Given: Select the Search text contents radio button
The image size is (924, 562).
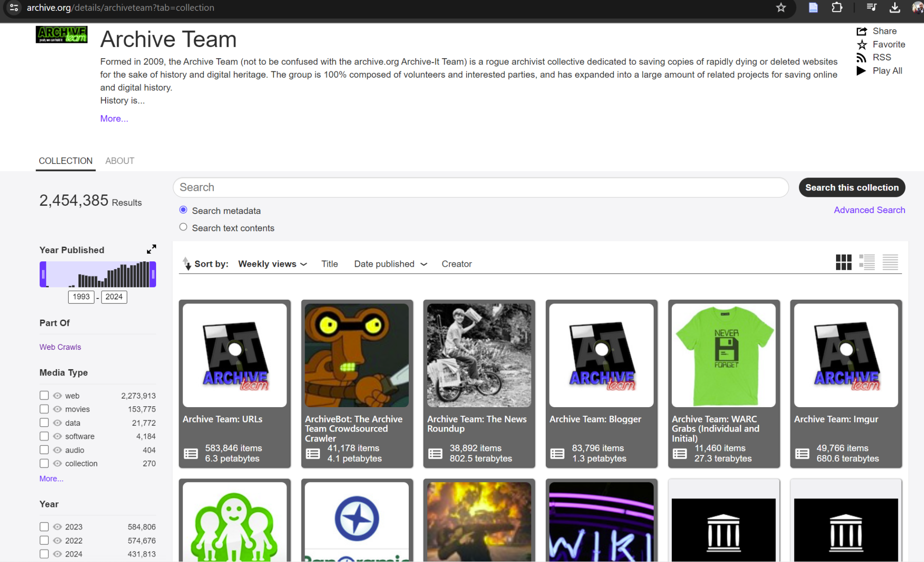Looking at the screenshot, I should click(183, 227).
